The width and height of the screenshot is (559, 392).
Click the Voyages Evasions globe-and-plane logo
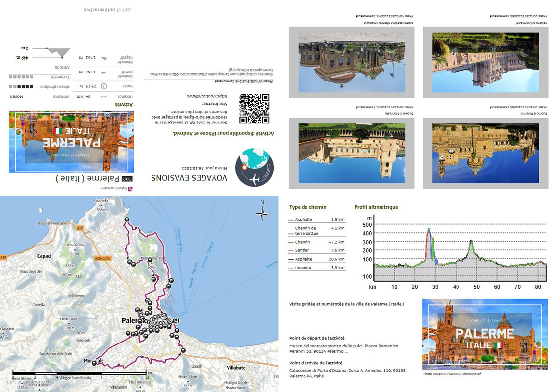254,168
